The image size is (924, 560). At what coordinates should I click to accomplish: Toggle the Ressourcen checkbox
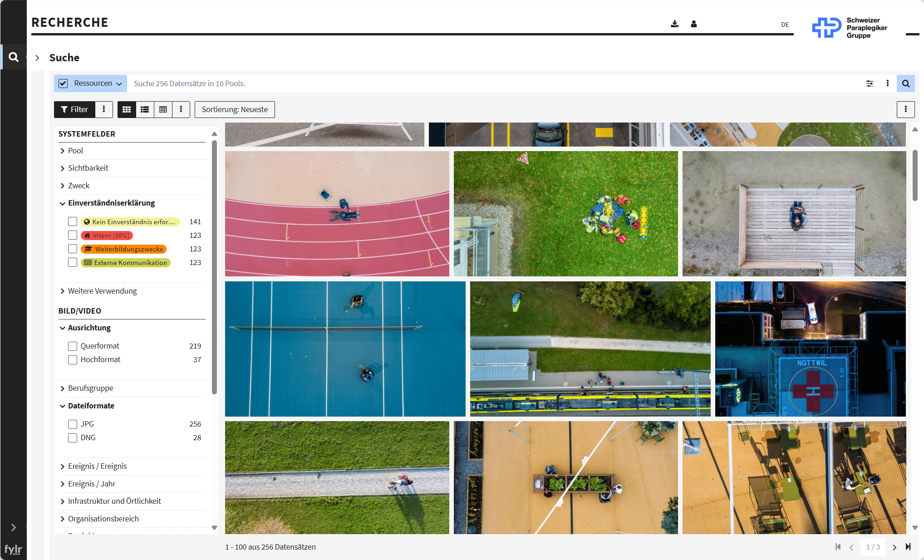63,84
